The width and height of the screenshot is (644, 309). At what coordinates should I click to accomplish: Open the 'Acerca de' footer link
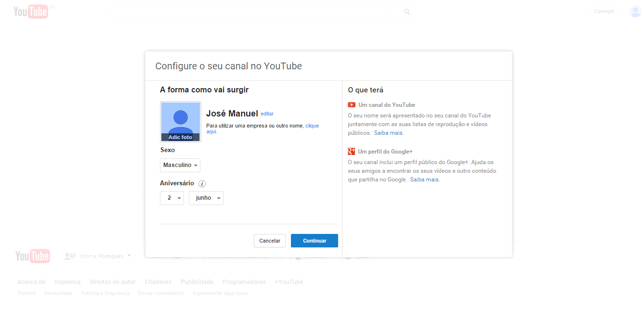(x=31, y=282)
